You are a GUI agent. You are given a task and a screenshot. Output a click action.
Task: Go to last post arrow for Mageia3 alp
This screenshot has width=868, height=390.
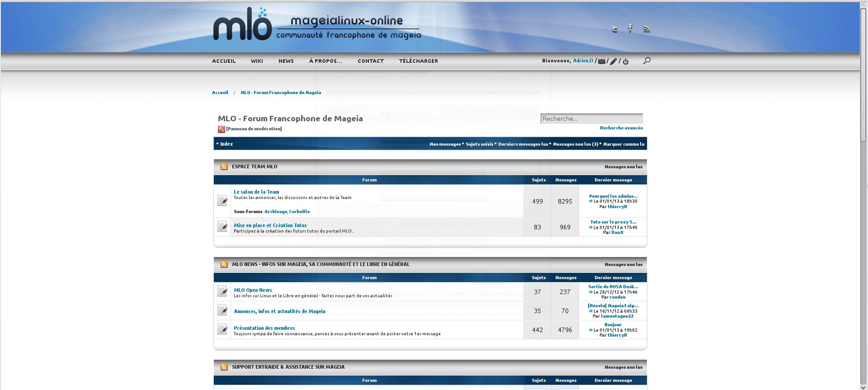(591, 311)
